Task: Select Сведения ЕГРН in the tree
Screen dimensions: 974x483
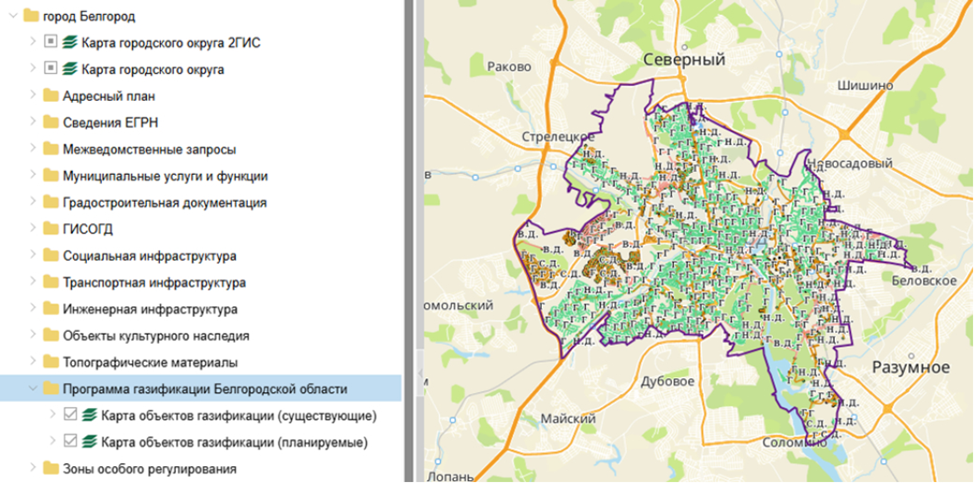Action: pos(111,123)
